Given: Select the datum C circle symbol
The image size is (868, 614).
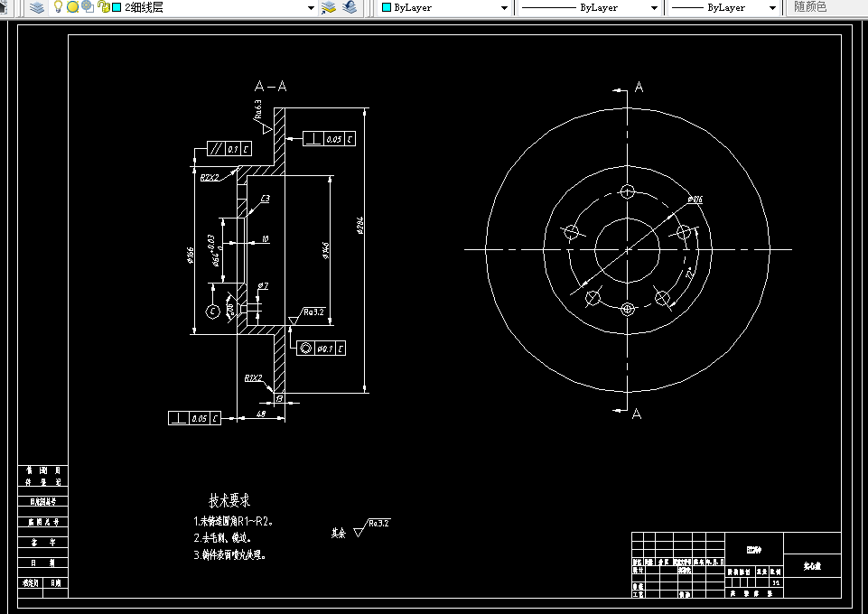Looking at the screenshot, I should (213, 312).
